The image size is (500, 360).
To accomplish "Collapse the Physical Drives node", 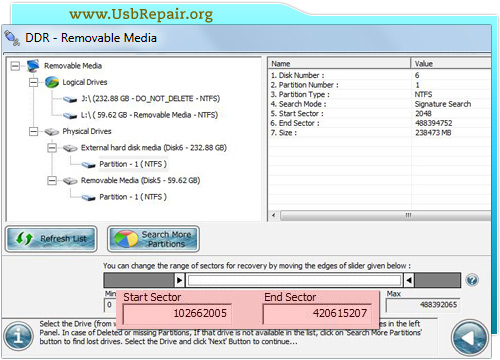I will 33,131.
